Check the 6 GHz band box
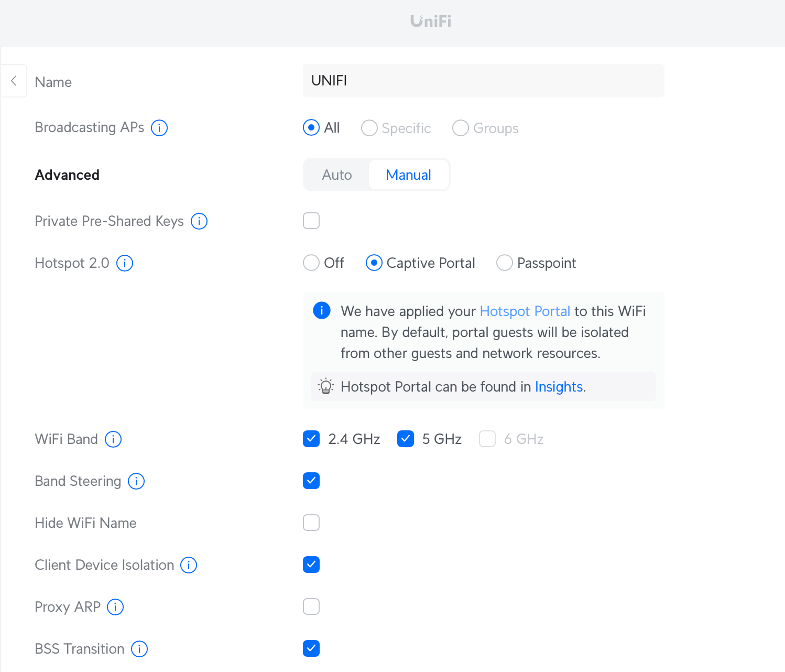The height and width of the screenshot is (672, 785). pyautogui.click(x=487, y=439)
